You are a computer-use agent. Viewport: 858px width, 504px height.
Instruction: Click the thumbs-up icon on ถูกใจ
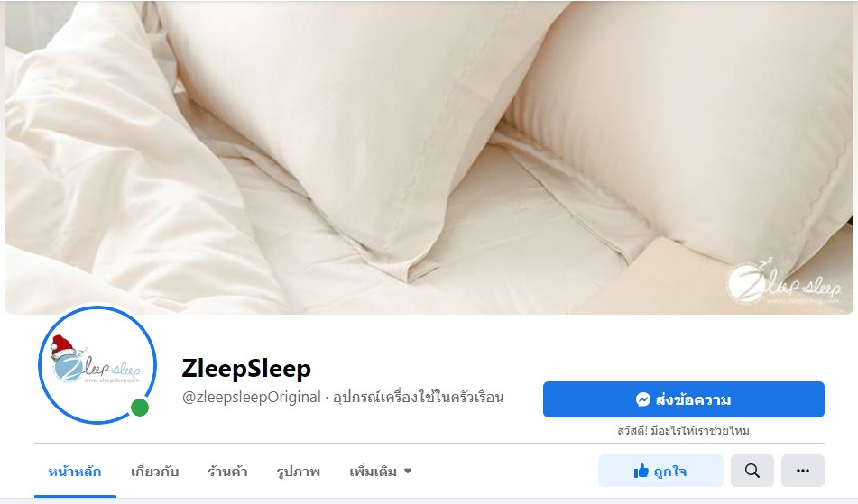[641, 471]
